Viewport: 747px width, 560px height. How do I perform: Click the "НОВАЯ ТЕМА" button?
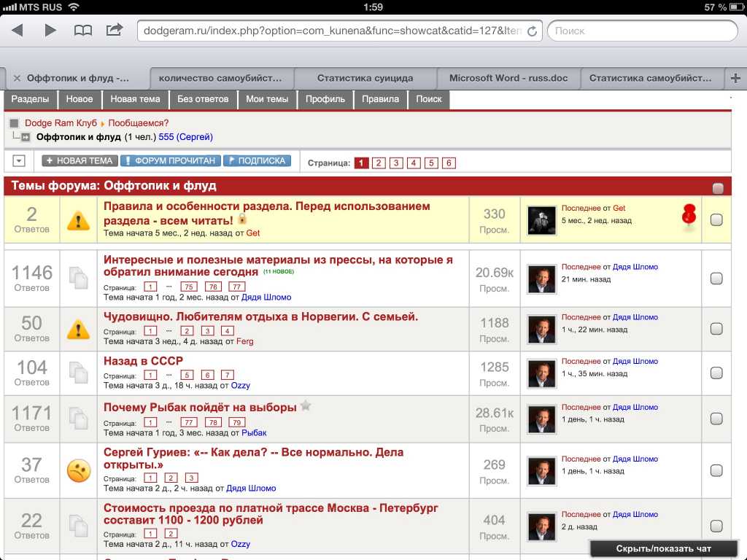click(80, 161)
